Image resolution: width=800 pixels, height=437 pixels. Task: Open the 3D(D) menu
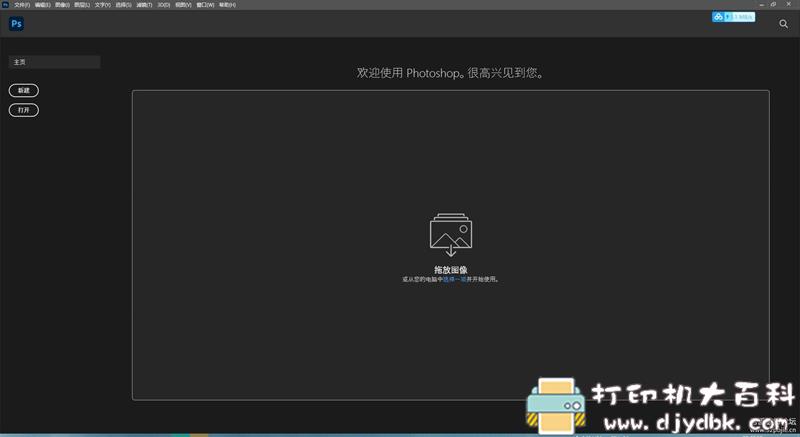163,5
